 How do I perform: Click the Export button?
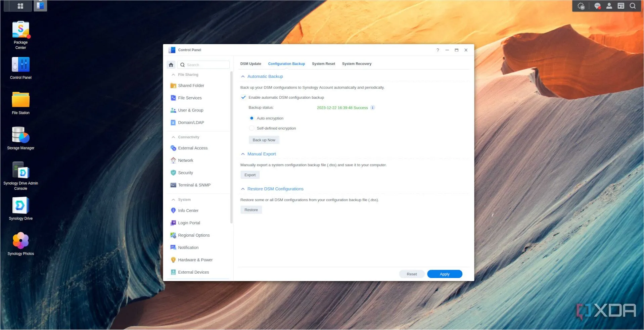pos(250,175)
